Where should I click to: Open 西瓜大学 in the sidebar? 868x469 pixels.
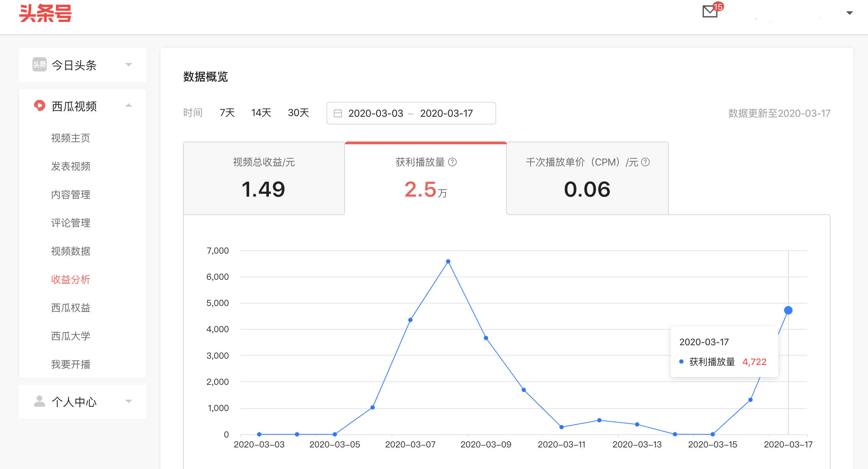coord(71,336)
